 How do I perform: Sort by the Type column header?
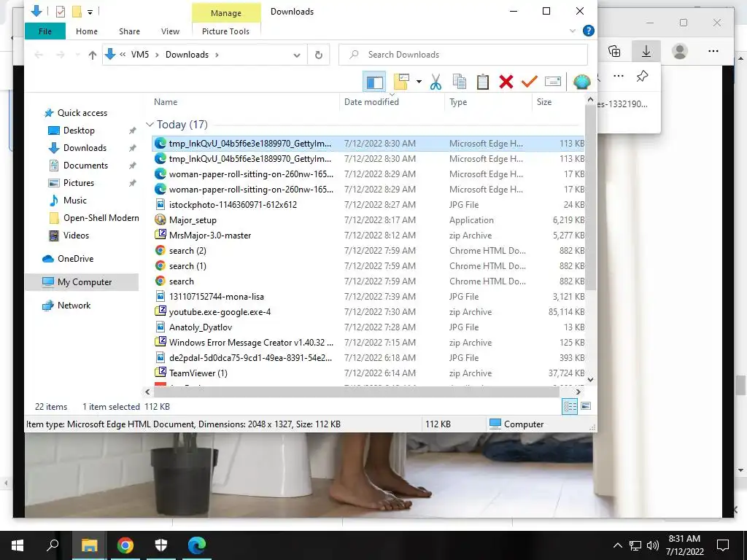(488, 102)
